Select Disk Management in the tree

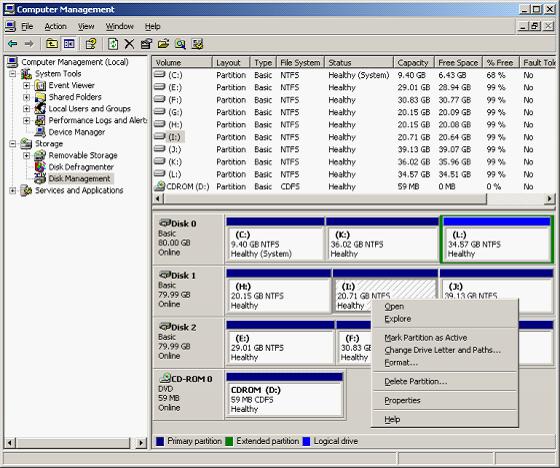[x=79, y=179]
